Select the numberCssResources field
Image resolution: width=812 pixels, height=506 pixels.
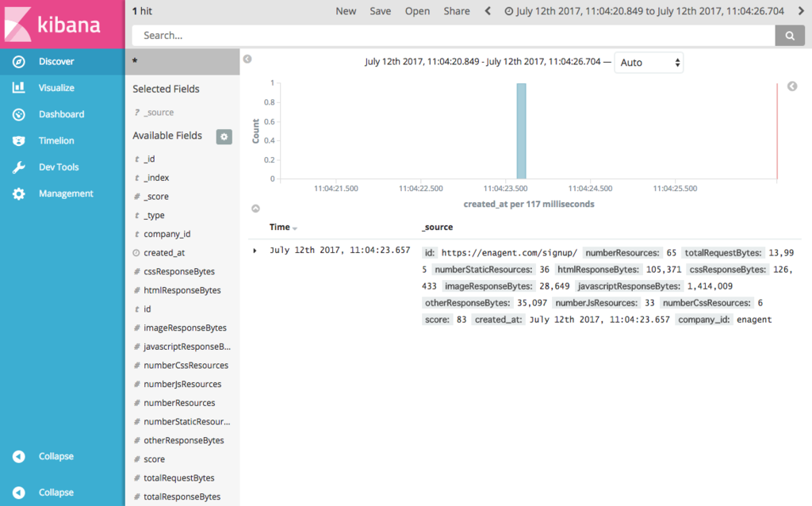coord(186,366)
